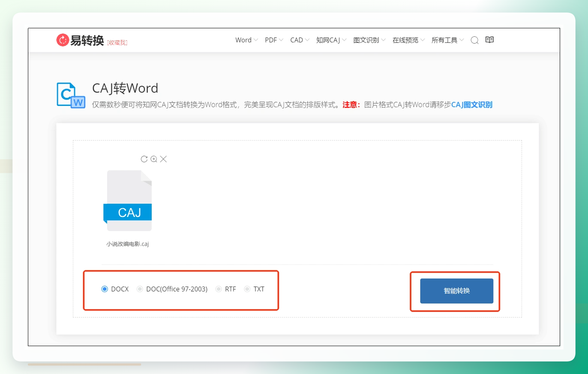
Task: Click the zoom preview icon above the file
Action: 154,159
